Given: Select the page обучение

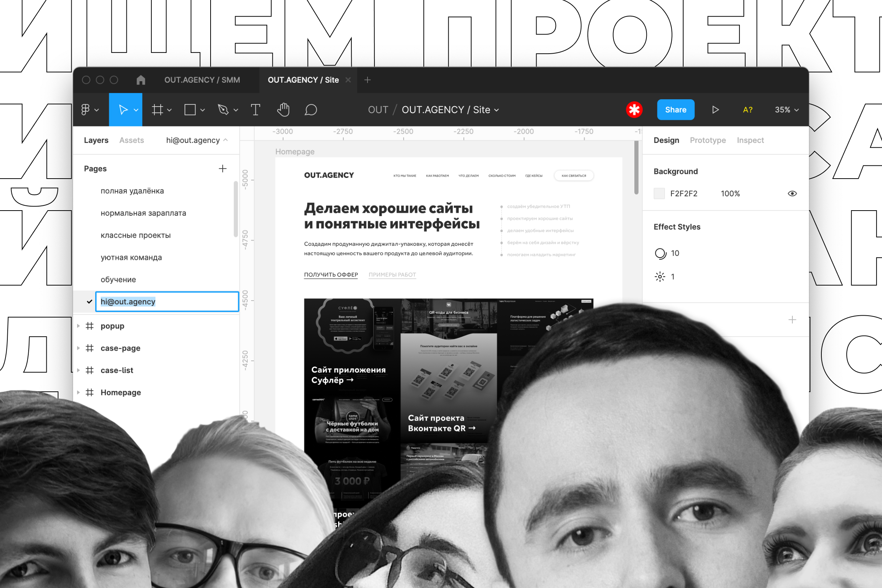Looking at the screenshot, I should 118,279.
